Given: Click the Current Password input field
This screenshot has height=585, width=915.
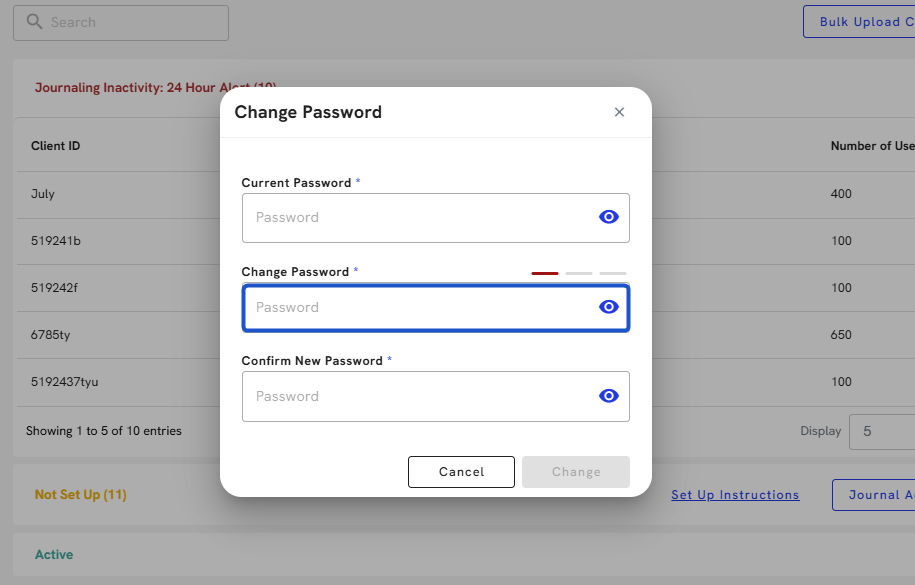Looking at the screenshot, I should [420, 217].
